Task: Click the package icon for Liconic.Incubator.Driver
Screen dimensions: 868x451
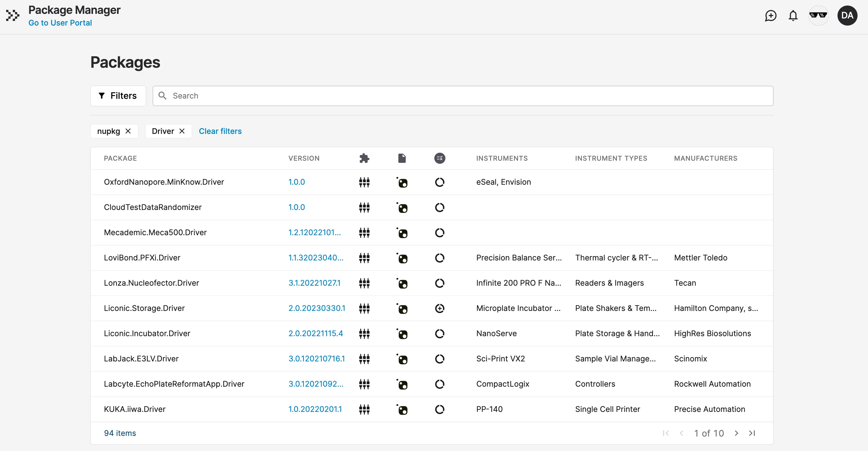Action: click(x=402, y=333)
